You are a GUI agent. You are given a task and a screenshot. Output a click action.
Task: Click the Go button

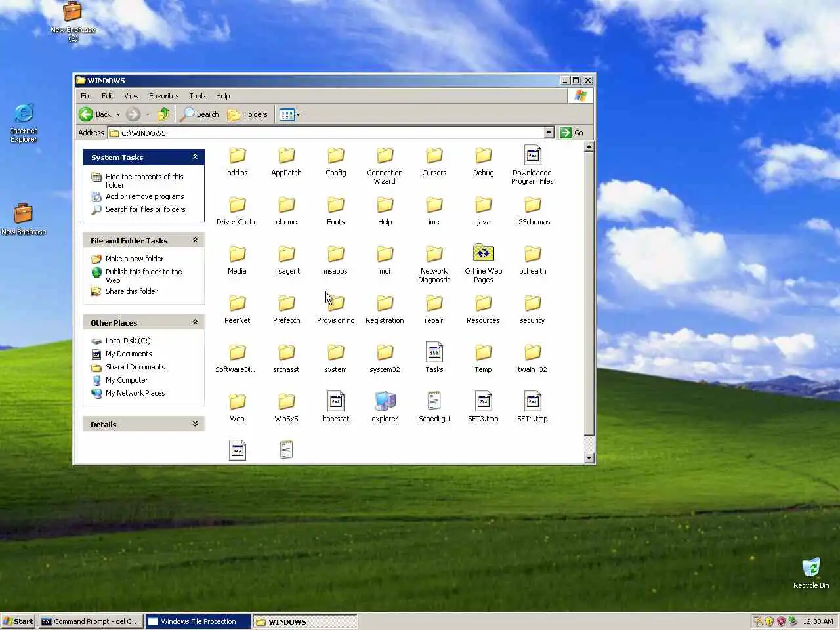pyautogui.click(x=572, y=133)
